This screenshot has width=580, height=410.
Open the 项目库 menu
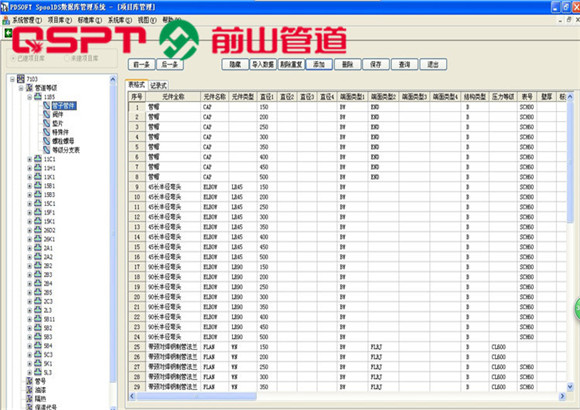click(x=59, y=20)
